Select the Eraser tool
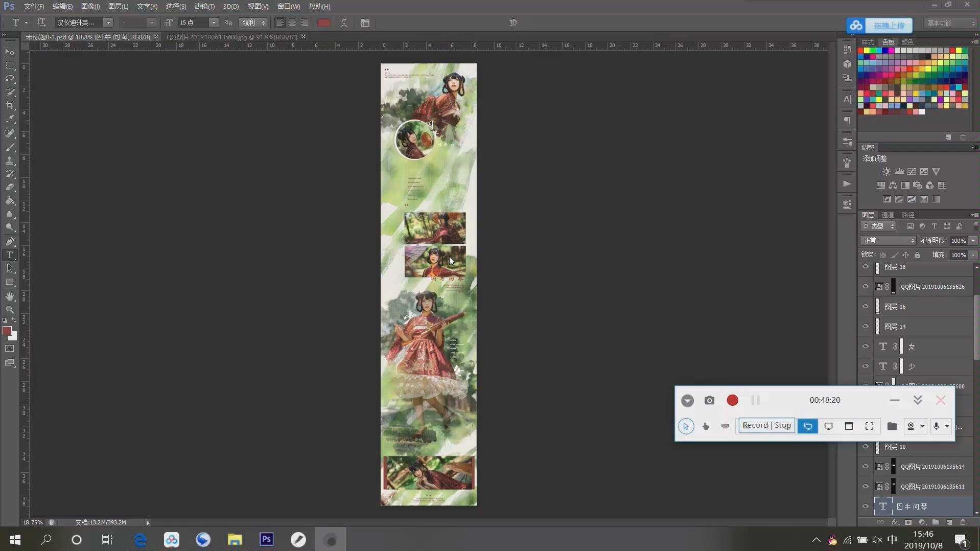The width and height of the screenshot is (980, 551). click(x=10, y=187)
